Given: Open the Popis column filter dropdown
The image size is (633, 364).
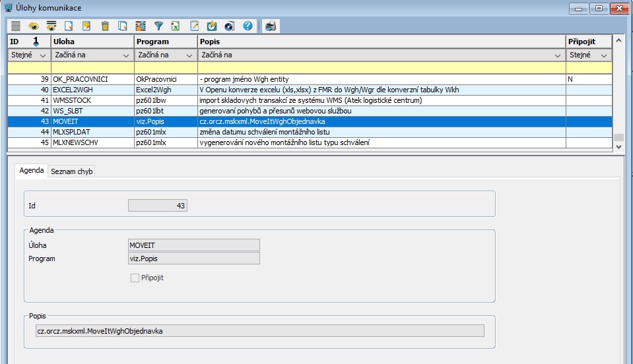Looking at the screenshot, I should point(558,55).
